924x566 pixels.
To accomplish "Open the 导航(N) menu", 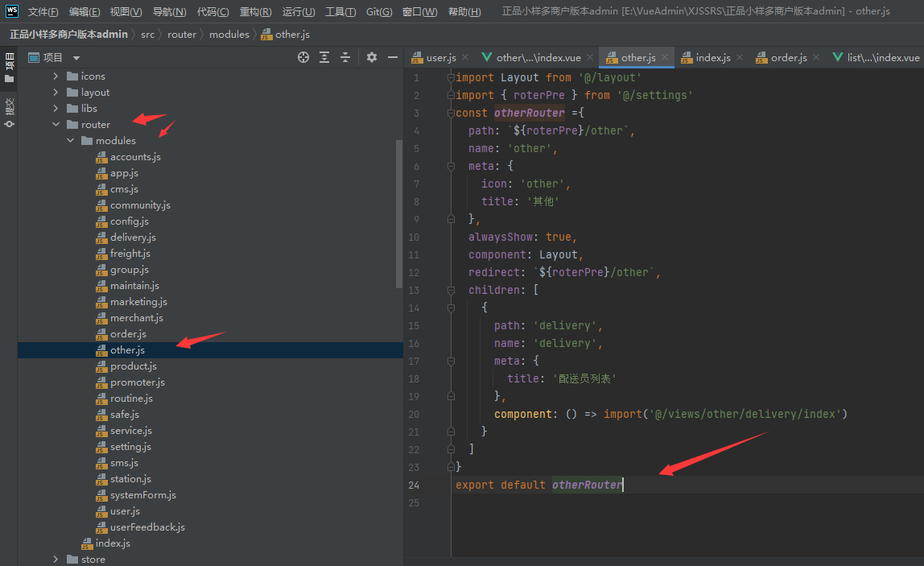I will point(170,12).
